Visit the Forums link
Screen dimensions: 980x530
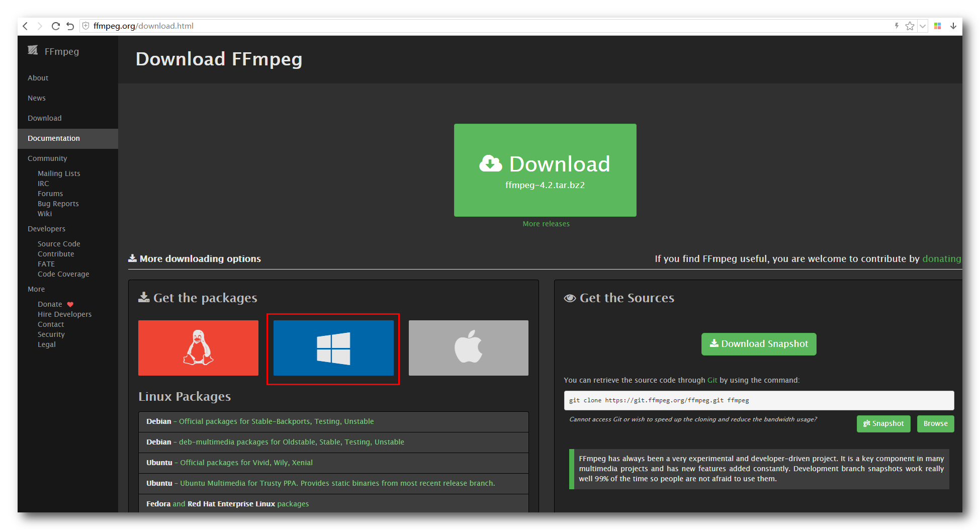pos(50,194)
